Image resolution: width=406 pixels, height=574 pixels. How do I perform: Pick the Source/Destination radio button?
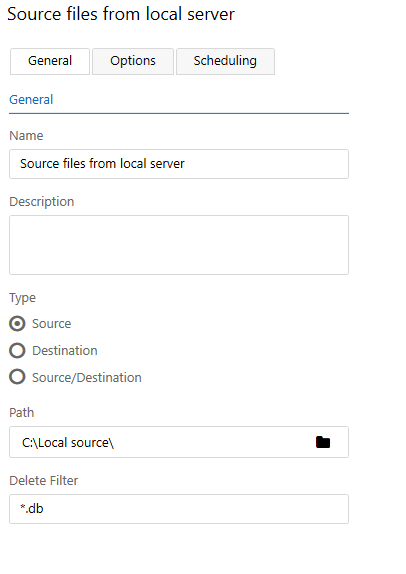(17, 377)
